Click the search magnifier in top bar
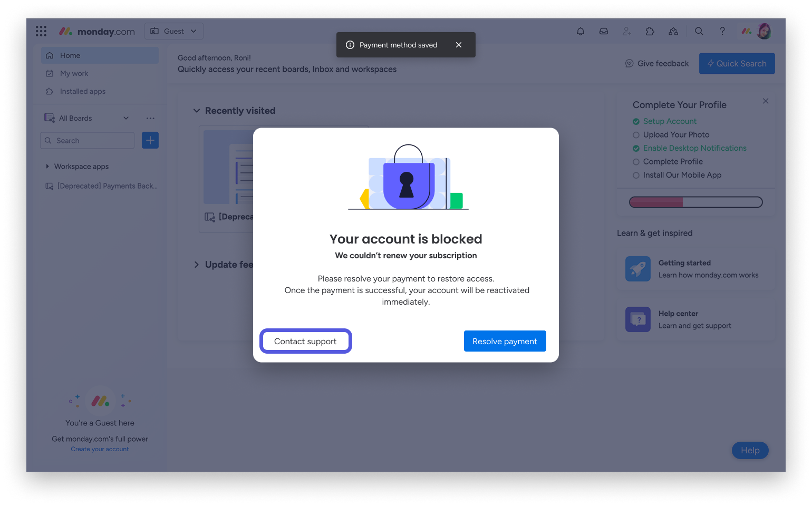Image resolution: width=812 pixels, height=506 pixels. coord(699,32)
